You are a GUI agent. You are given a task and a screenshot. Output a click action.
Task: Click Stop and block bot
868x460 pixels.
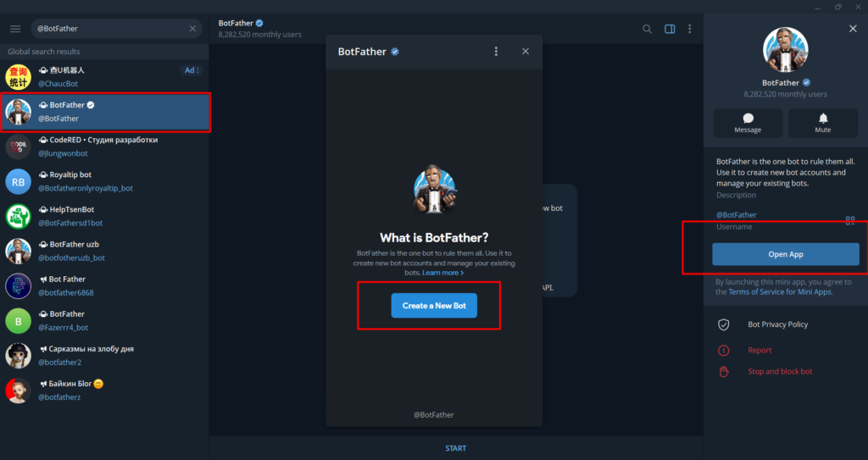point(780,371)
